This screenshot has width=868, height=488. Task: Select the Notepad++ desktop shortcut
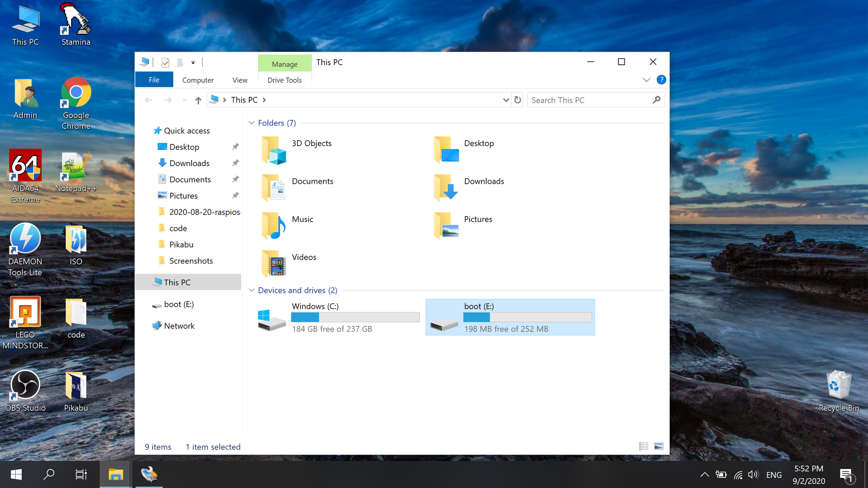[76, 172]
